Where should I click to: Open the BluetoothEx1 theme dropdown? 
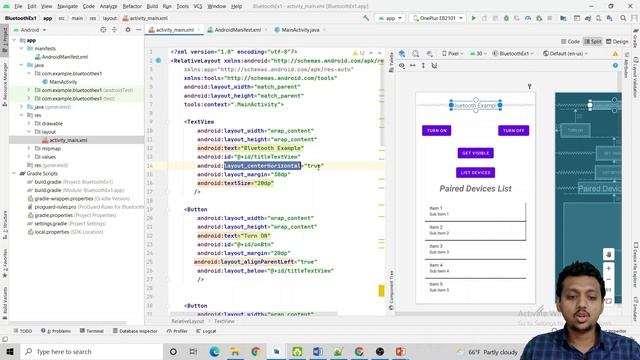tap(513, 53)
